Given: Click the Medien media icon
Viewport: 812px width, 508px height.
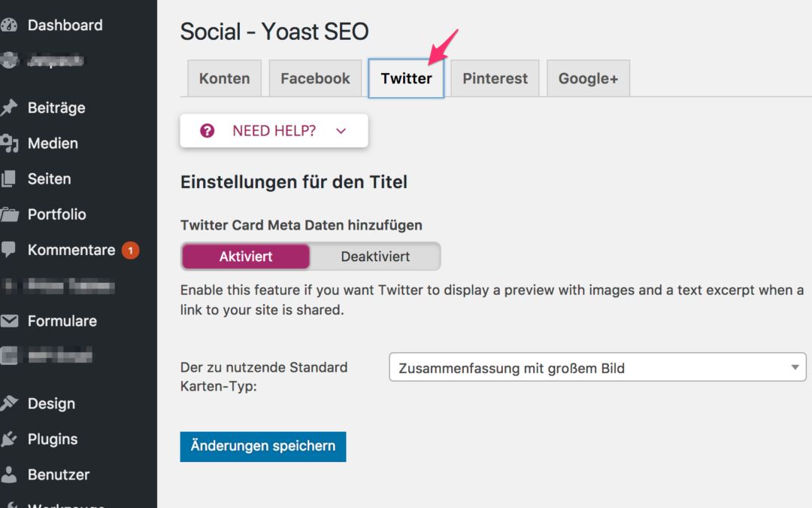Looking at the screenshot, I should point(8,143).
